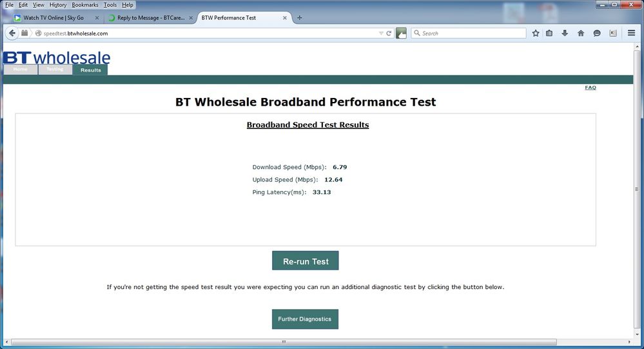
Task: Click the Re-run Test button
Action: (305, 261)
